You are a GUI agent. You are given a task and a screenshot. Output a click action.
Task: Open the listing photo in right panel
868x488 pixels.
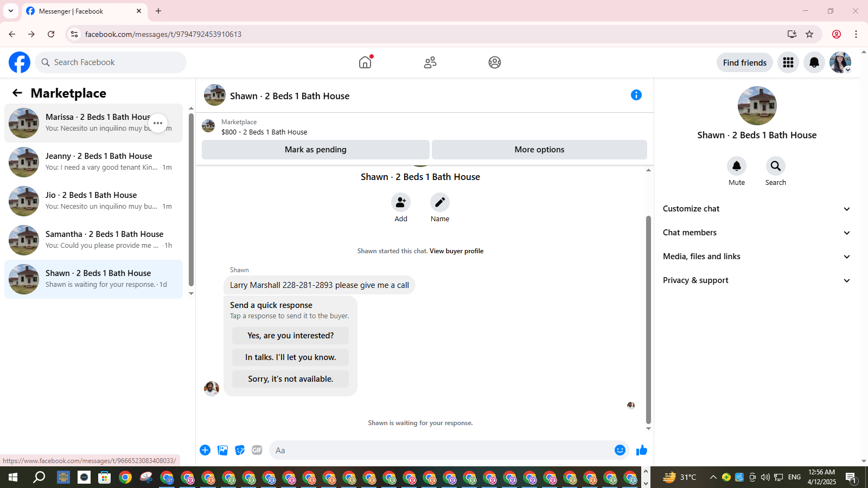(757, 106)
